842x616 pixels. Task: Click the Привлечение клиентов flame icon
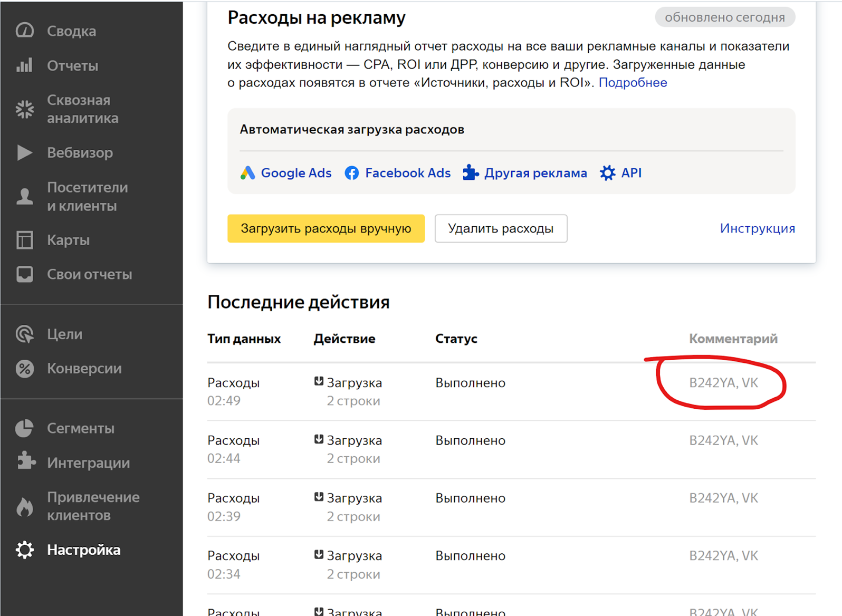click(x=25, y=506)
